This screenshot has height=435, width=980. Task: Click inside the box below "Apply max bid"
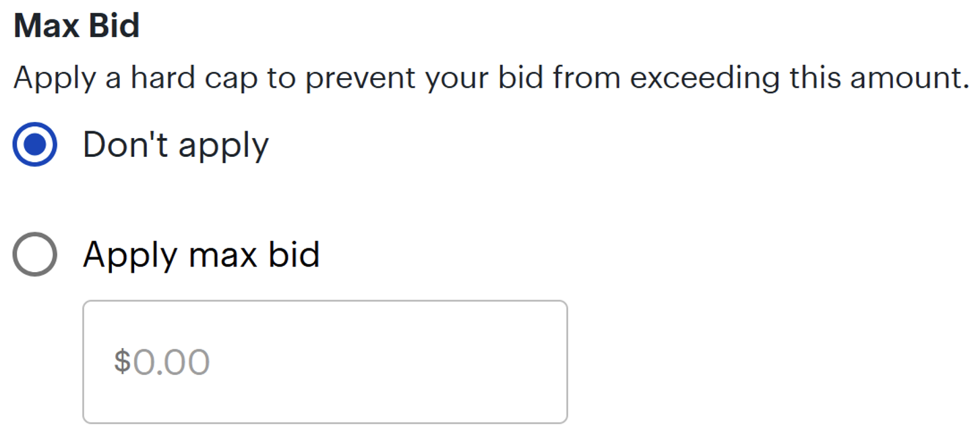pyautogui.click(x=325, y=362)
